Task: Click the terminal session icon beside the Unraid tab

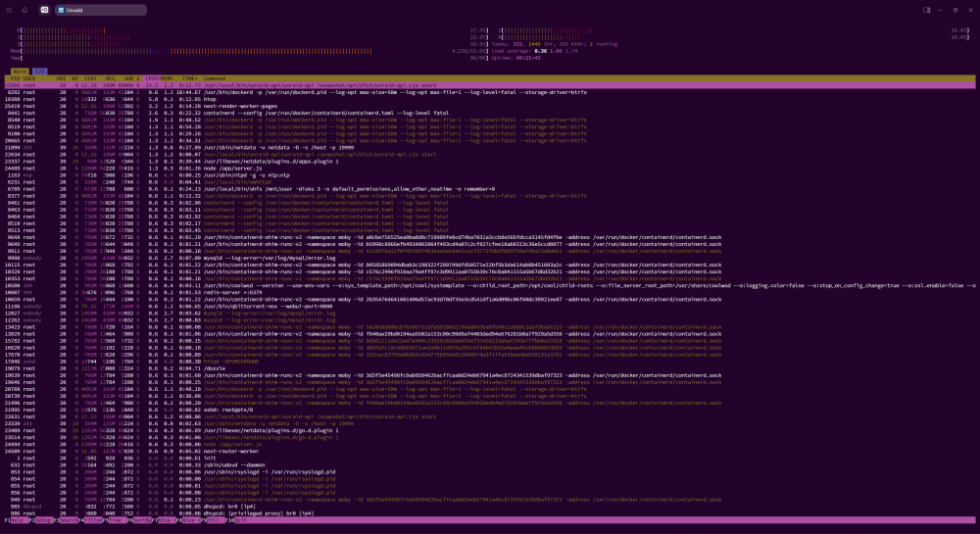Action: click(x=44, y=10)
